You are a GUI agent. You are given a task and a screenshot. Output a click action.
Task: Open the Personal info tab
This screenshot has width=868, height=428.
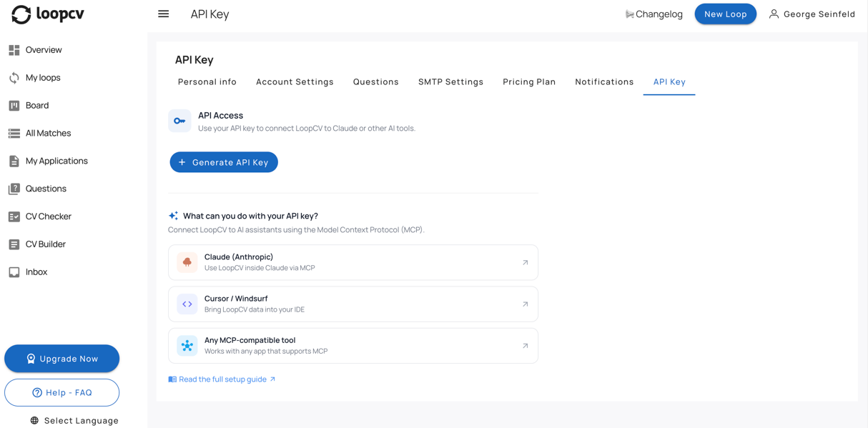207,81
